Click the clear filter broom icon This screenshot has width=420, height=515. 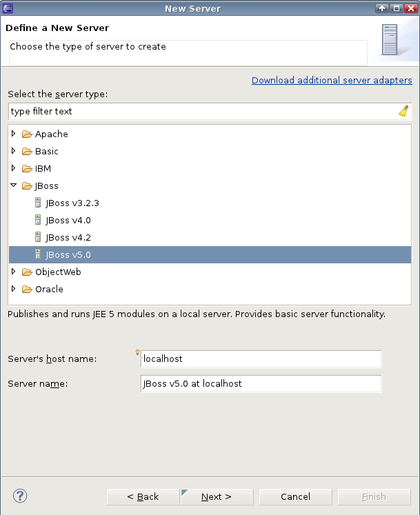coord(403,111)
